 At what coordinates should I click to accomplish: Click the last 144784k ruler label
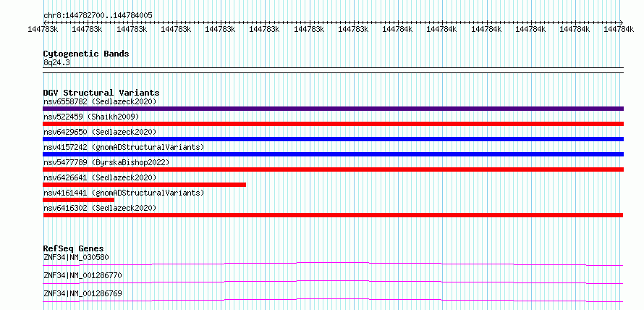618,29
